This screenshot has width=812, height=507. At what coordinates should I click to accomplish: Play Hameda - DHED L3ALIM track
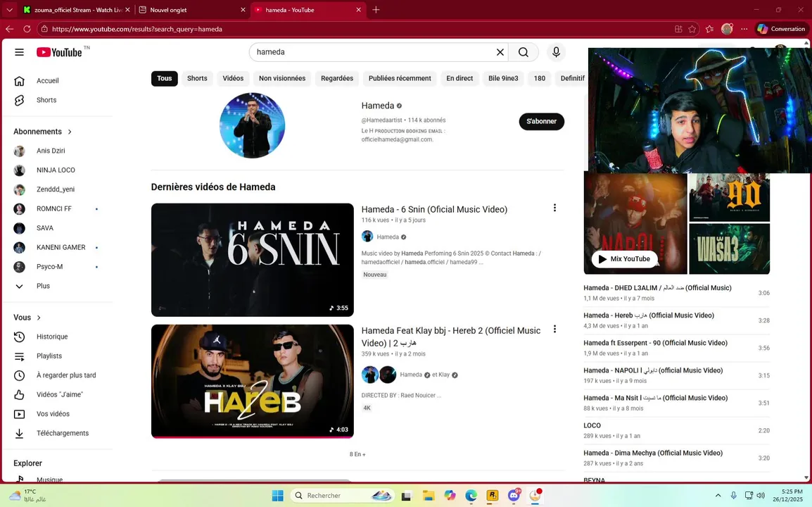676,293
